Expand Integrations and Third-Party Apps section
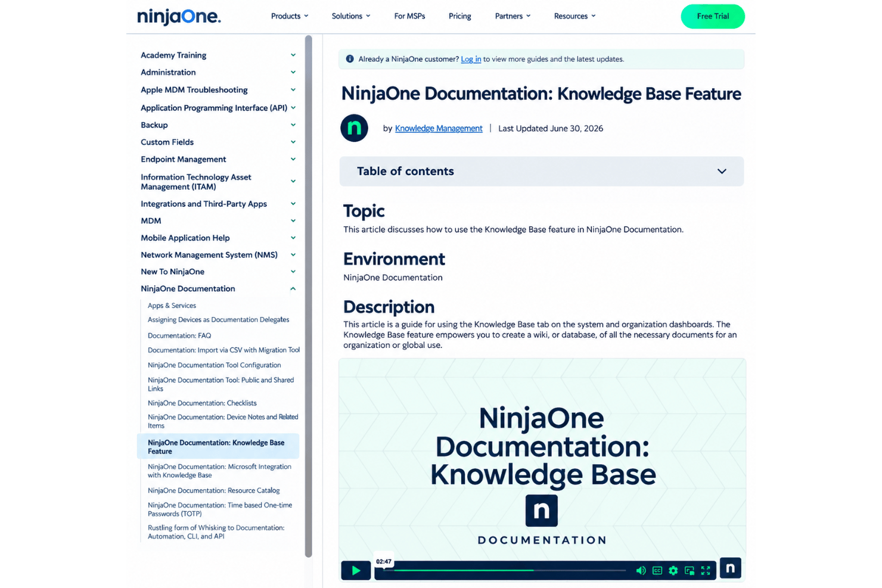The width and height of the screenshot is (882, 588). [x=218, y=204]
